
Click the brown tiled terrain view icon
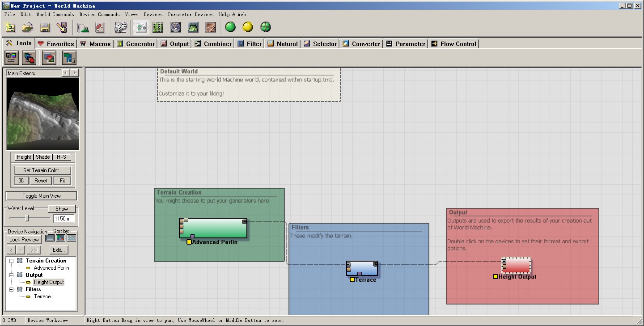210,27
